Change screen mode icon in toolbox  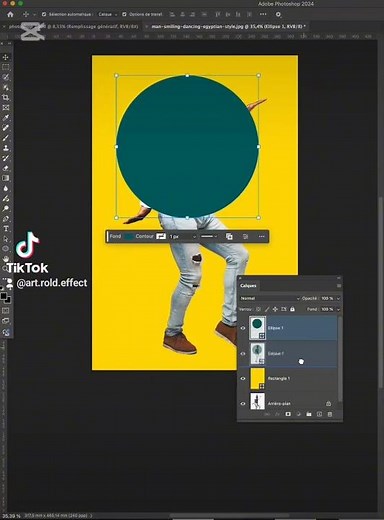pos(6,321)
